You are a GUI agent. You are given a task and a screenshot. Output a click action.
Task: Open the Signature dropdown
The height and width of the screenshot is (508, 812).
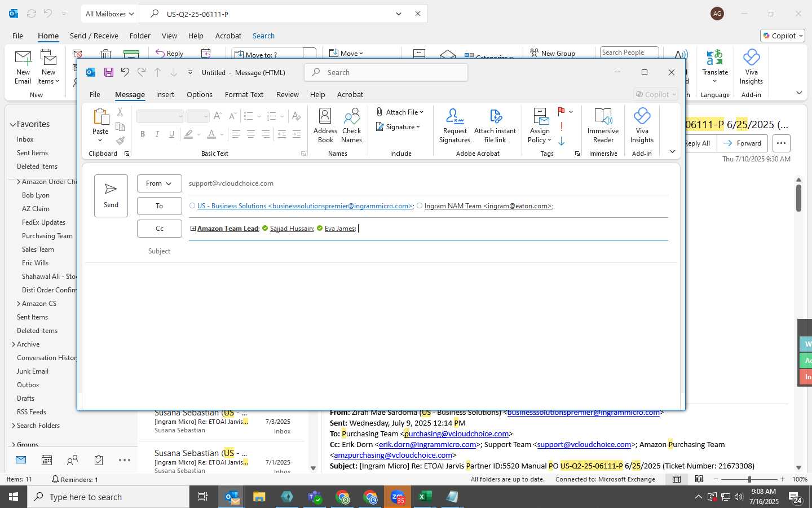(x=398, y=127)
